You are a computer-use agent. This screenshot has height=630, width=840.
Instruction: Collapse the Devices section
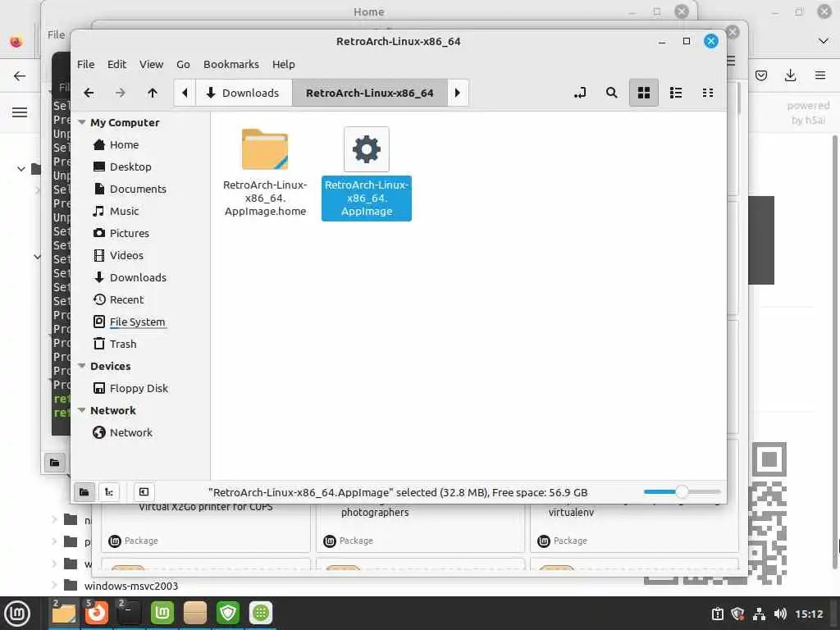click(82, 366)
